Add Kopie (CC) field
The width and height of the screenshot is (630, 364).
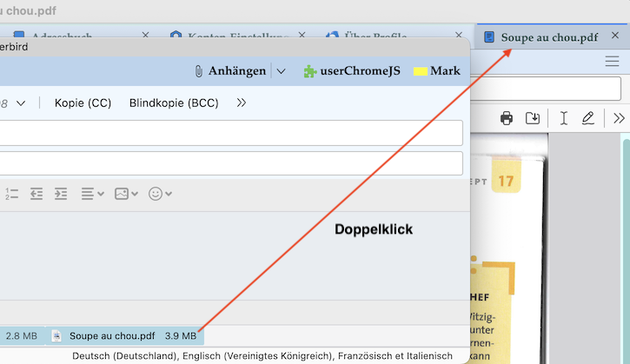pos(83,103)
